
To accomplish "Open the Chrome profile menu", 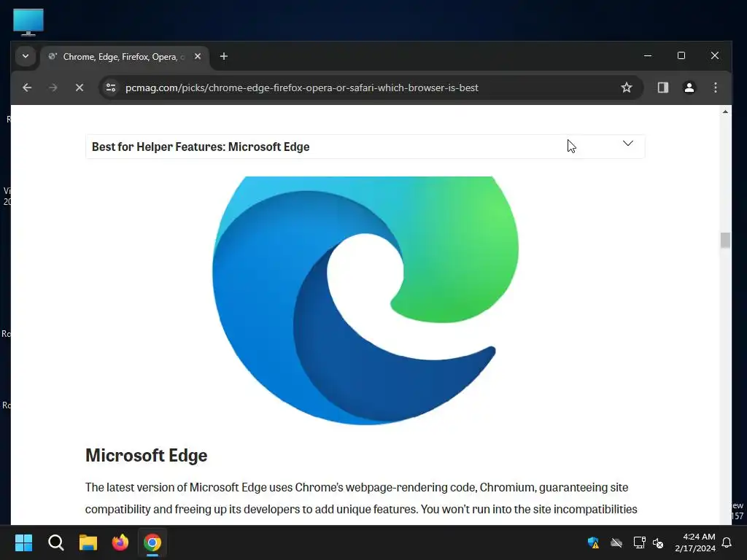I will tap(689, 87).
